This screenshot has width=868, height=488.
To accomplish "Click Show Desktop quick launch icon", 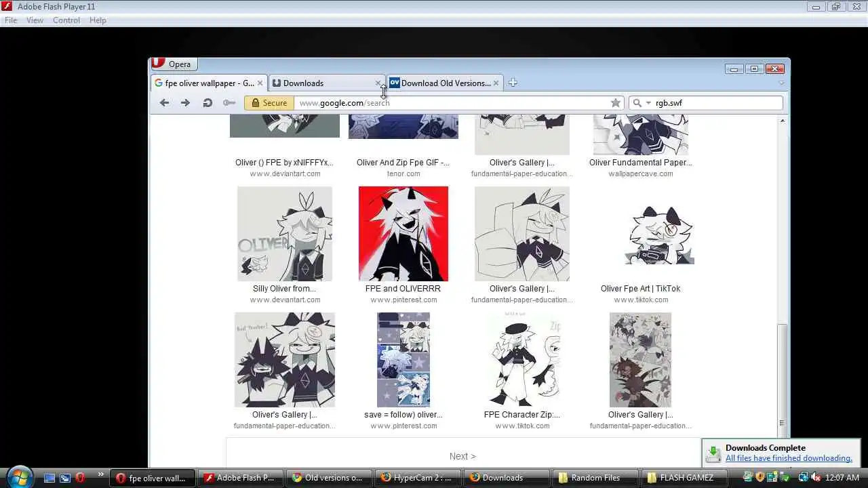I will (x=49, y=478).
